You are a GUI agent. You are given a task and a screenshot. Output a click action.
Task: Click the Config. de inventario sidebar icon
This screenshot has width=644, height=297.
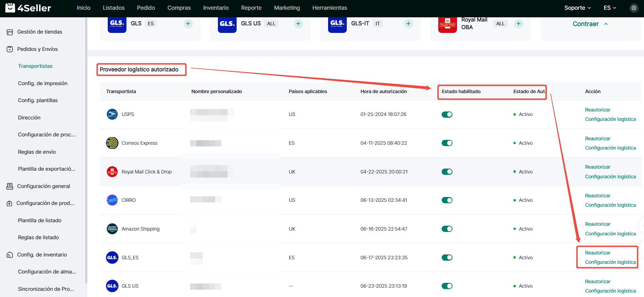click(10, 255)
